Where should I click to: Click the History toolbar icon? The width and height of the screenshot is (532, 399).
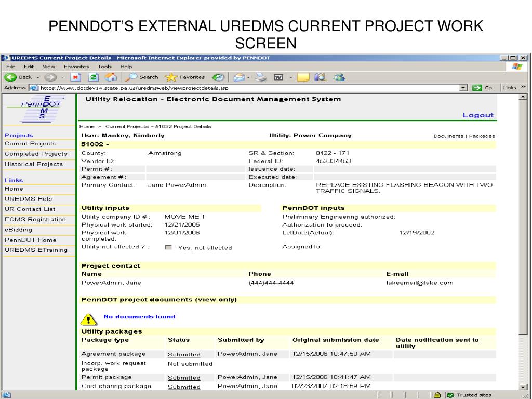point(218,77)
